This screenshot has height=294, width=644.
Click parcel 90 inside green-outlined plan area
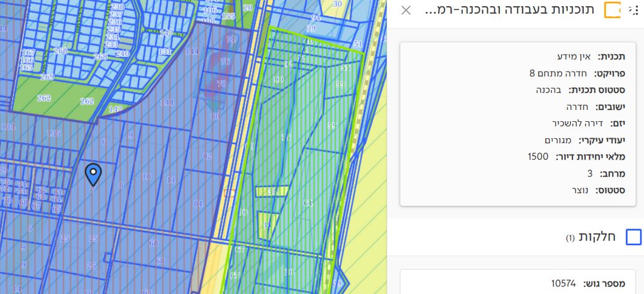[x=278, y=79]
